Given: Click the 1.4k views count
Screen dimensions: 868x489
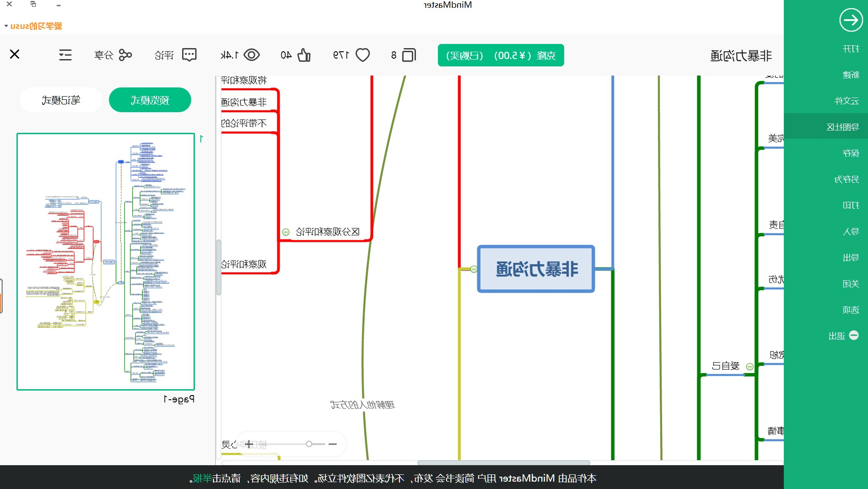Looking at the screenshot, I should 229,55.
